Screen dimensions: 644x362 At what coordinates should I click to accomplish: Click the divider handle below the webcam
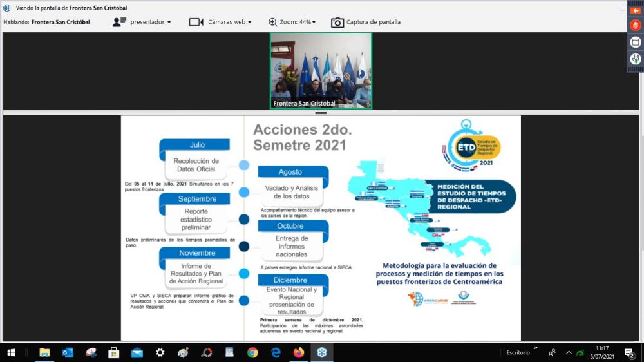(x=321, y=112)
